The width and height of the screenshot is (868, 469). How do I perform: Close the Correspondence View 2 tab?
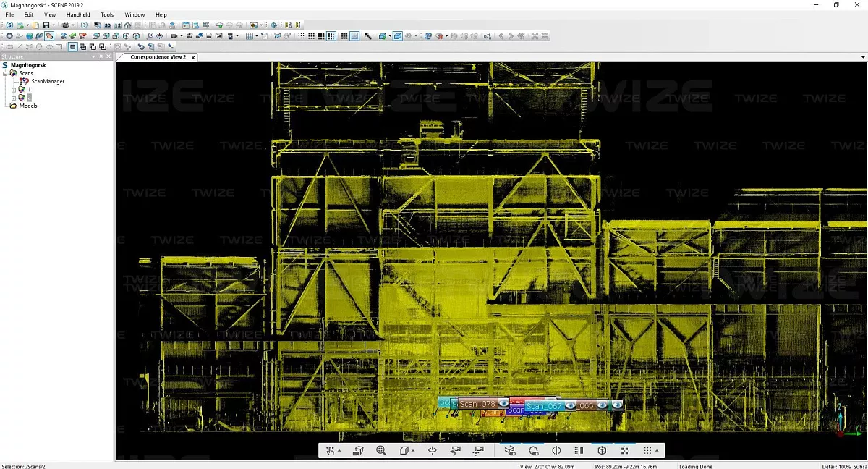(193, 57)
